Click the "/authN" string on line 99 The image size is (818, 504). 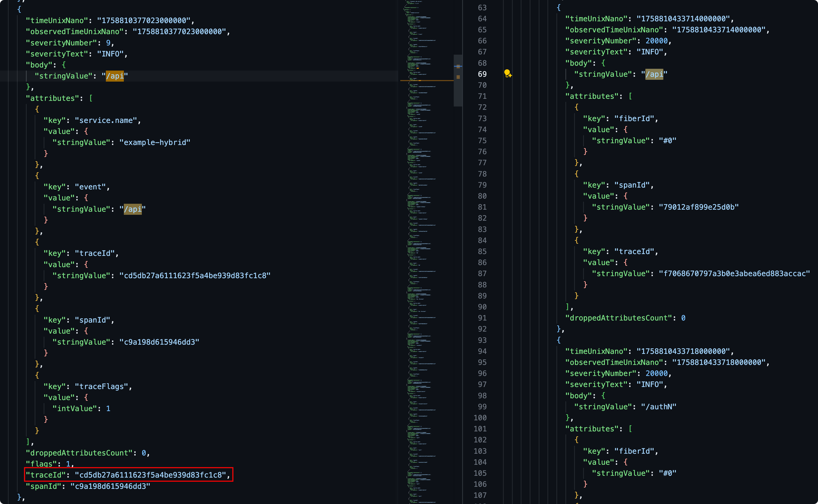point(658,407)
